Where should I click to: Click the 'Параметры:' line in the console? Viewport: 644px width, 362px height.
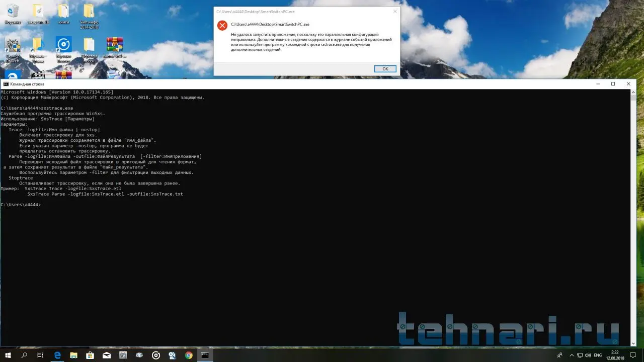[x=14, y=124]
